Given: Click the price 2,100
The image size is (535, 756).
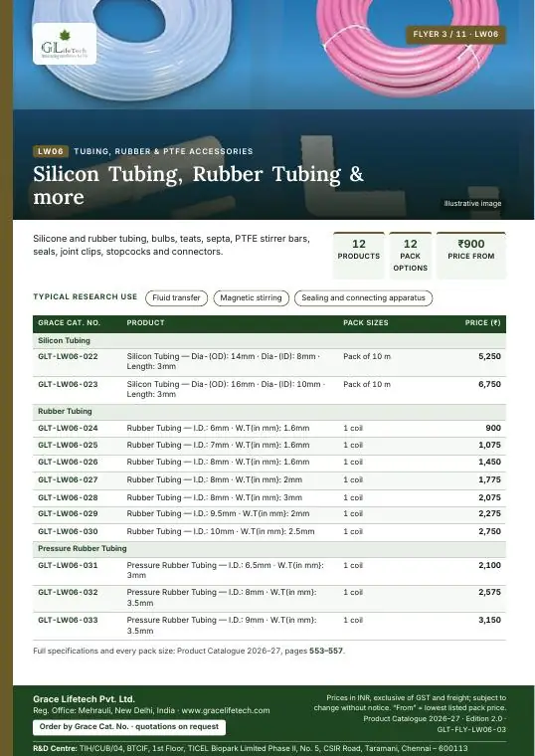Looking at the screenshot, I should coord(489,565).
